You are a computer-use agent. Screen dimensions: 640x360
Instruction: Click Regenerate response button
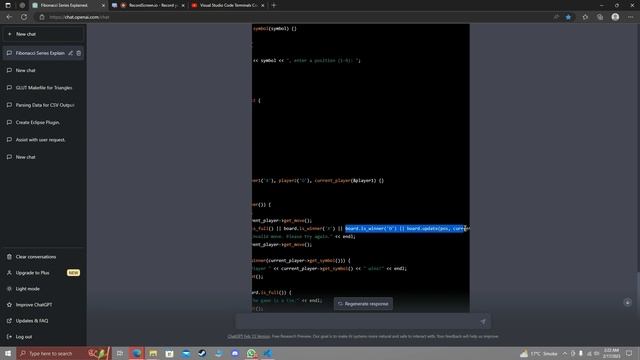click(363, 304)
